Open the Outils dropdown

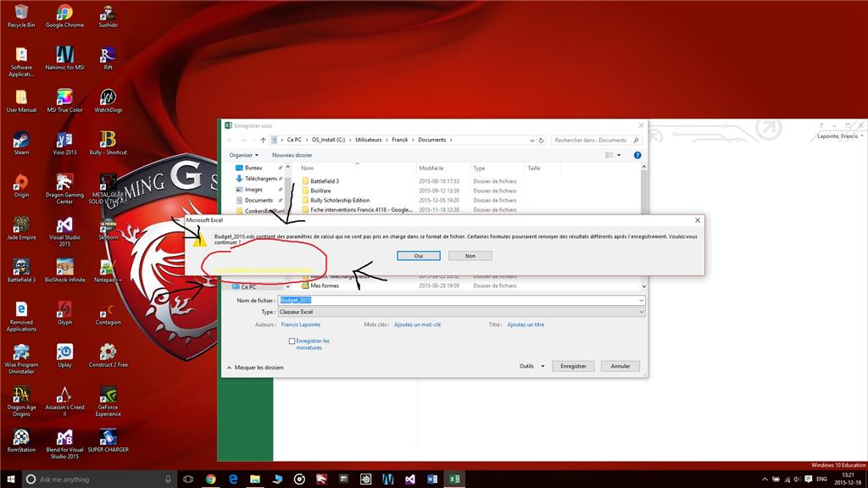(x=531, y=366)
